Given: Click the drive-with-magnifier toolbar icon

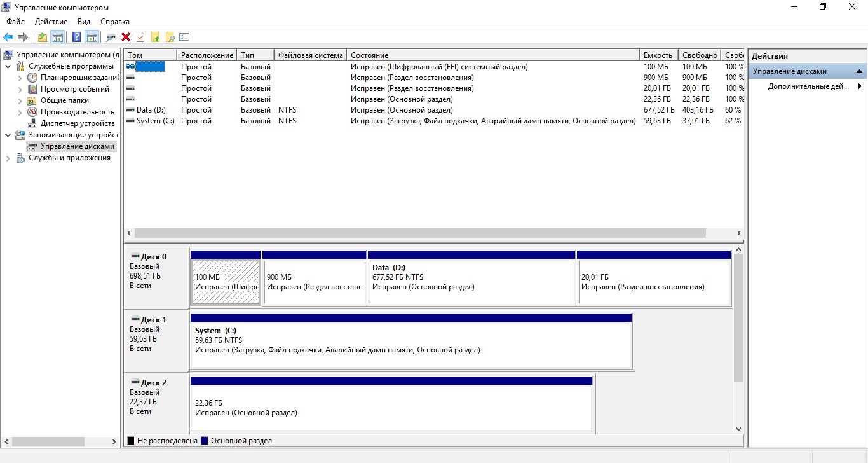Looking at the screenshot, I should click(x=111, y=37).
